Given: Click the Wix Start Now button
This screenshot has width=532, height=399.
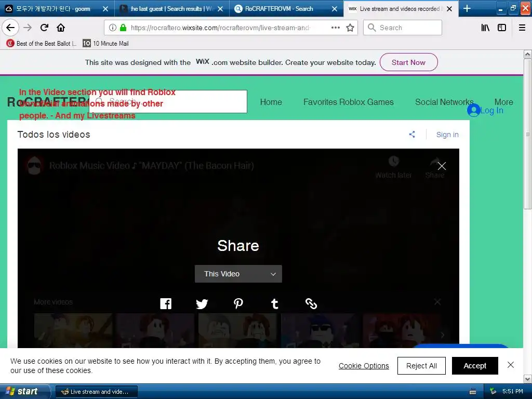Looking at the screenshot, I should 408,62.
